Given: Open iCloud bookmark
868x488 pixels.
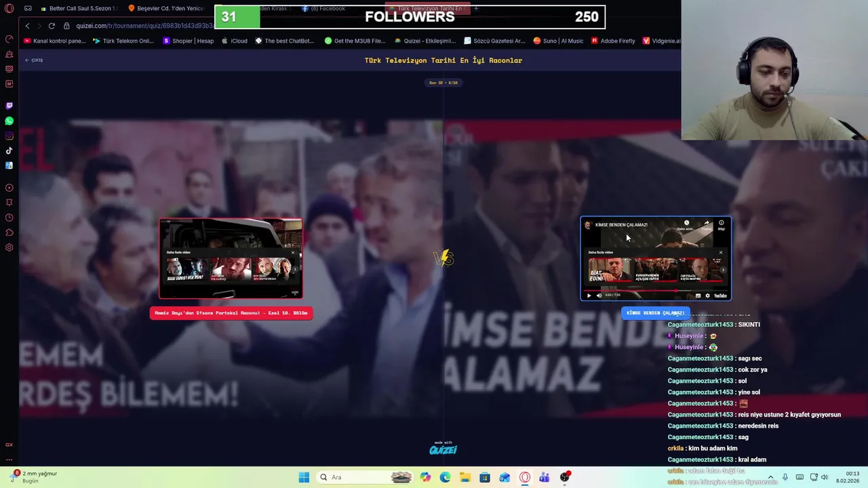Looking at the screenshot, I should click(235, 41).
